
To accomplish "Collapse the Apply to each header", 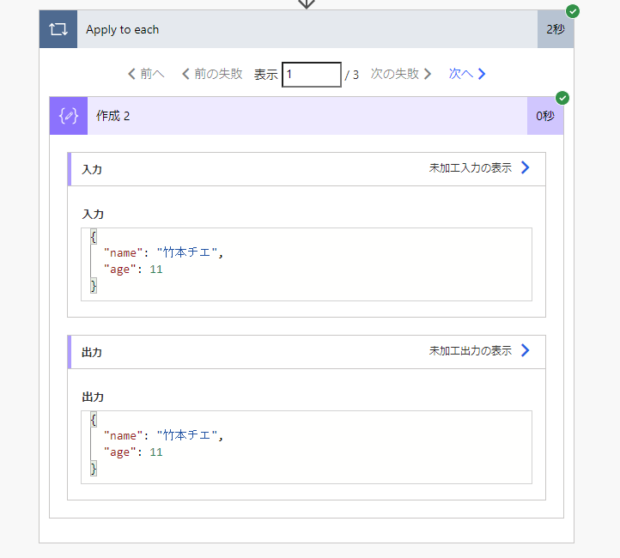I will point(300,30).
